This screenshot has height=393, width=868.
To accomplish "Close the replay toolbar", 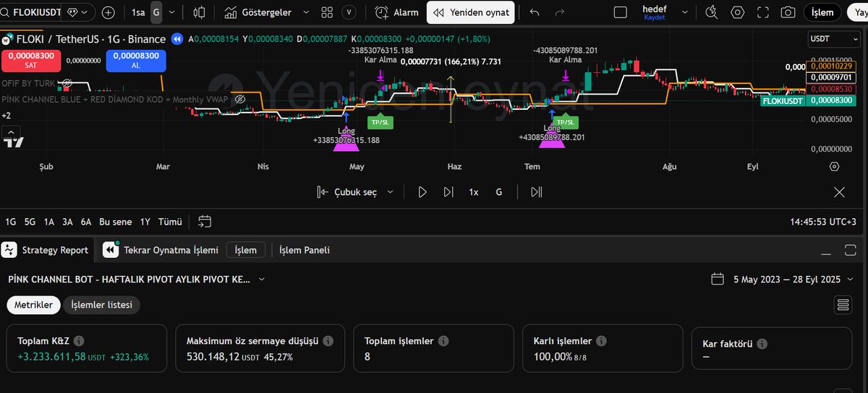I will coord(839,192).
